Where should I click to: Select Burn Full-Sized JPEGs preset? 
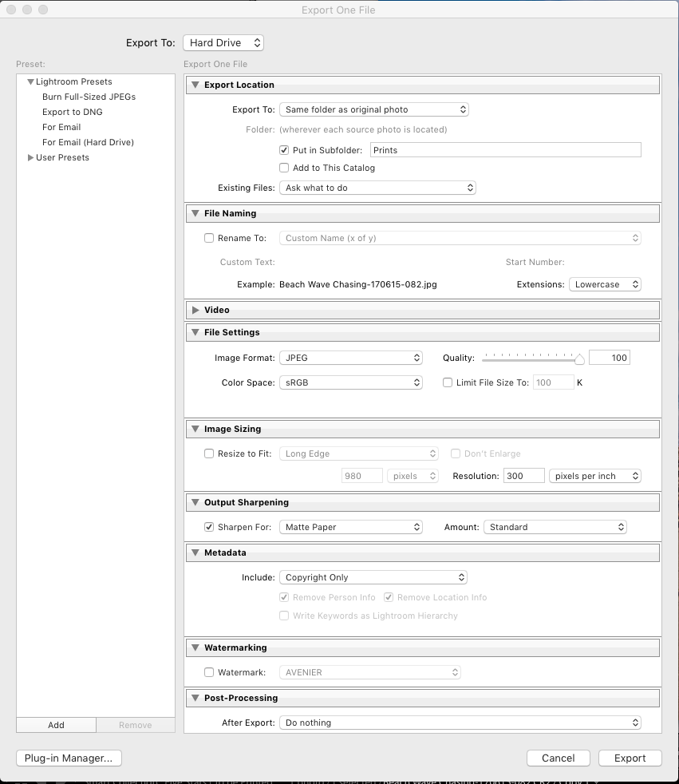pos(89,97)
